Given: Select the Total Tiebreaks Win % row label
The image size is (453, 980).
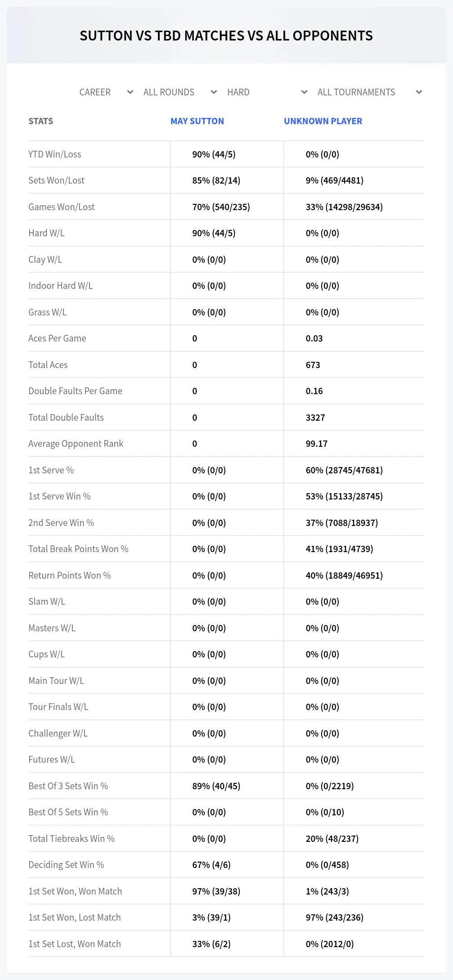Looking at the screenshot, I should (72, 839).
